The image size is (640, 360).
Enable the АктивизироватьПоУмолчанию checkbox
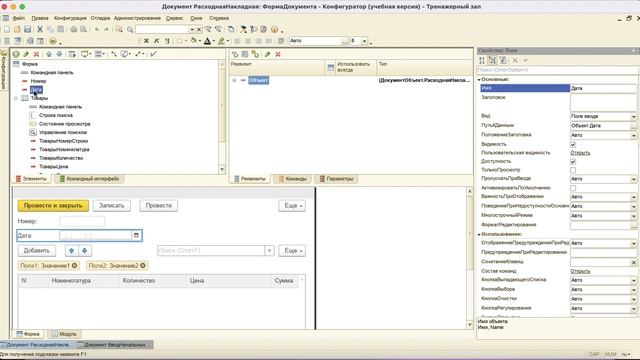(x=573, y=188)
